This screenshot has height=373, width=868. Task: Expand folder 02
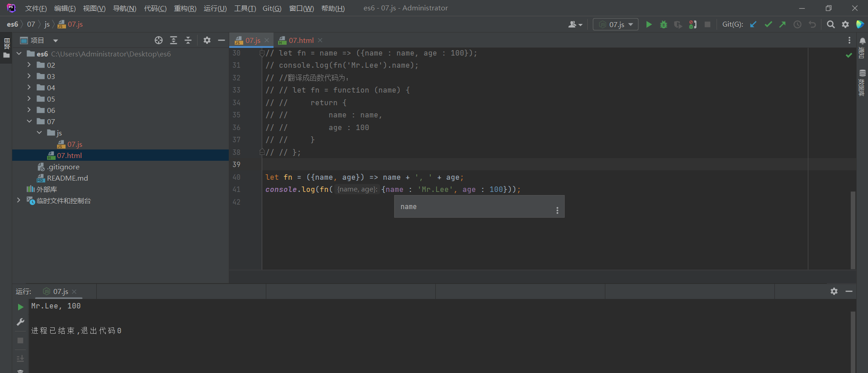click(29, 65)
